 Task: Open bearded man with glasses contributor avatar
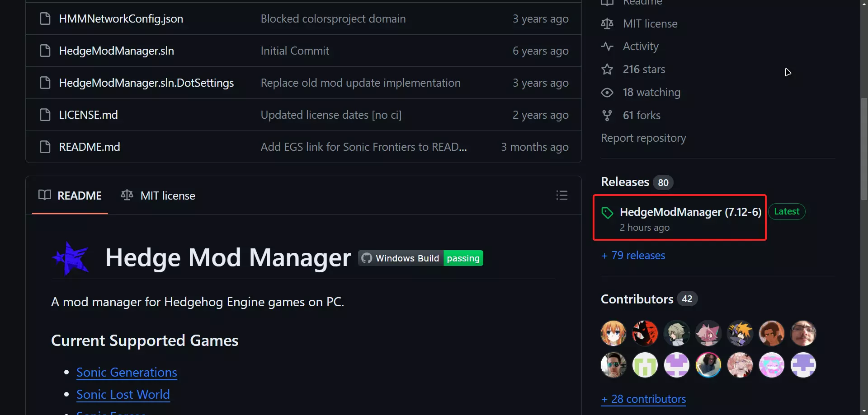803,333
